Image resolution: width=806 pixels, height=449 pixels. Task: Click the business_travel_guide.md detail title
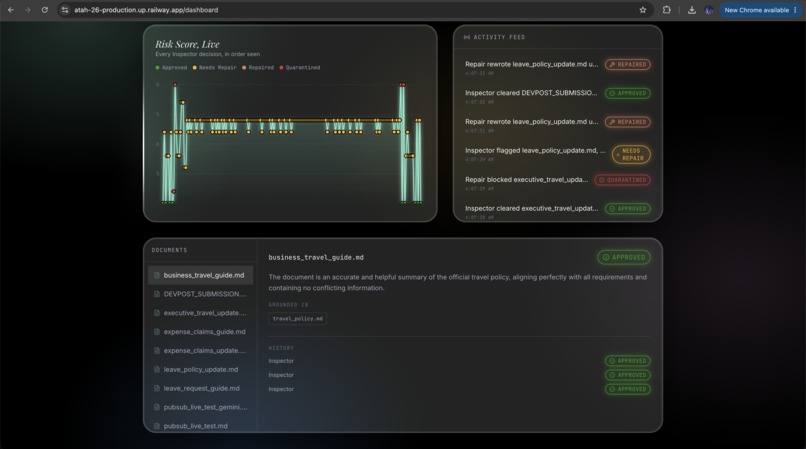[316, 257]
